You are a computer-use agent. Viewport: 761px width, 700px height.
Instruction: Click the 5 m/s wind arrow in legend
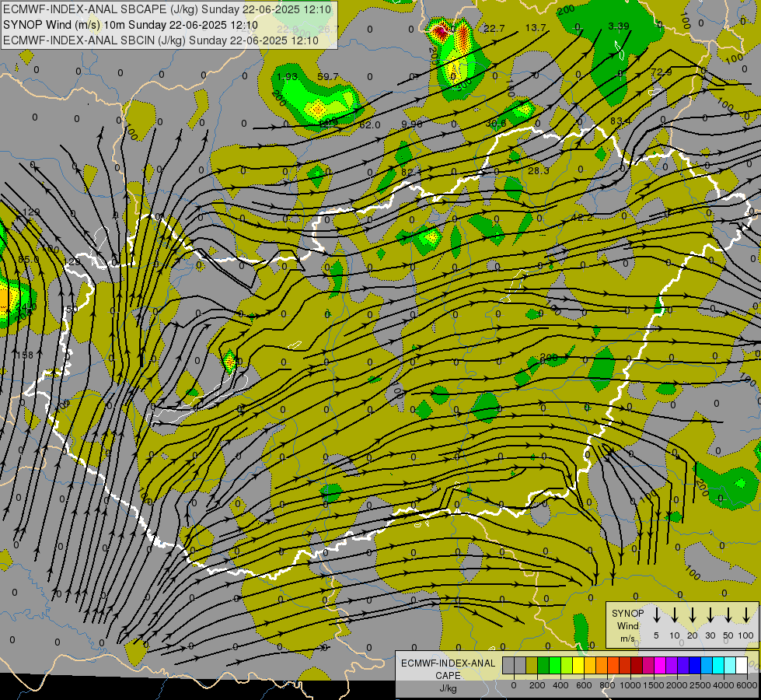pos(656,615)
